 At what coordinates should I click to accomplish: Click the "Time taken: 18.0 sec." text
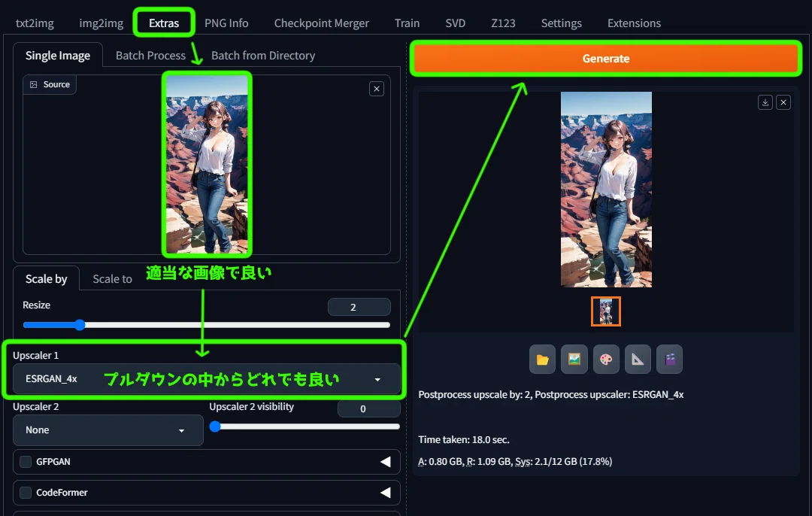[464, 440]
